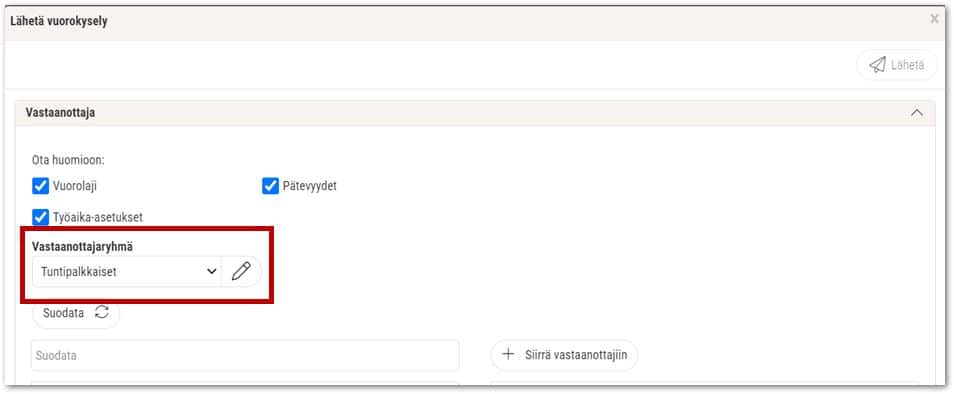Click the down arrow of the Vastaanottajaryhmä selector
954x394 pixels.
coord(212,271)
